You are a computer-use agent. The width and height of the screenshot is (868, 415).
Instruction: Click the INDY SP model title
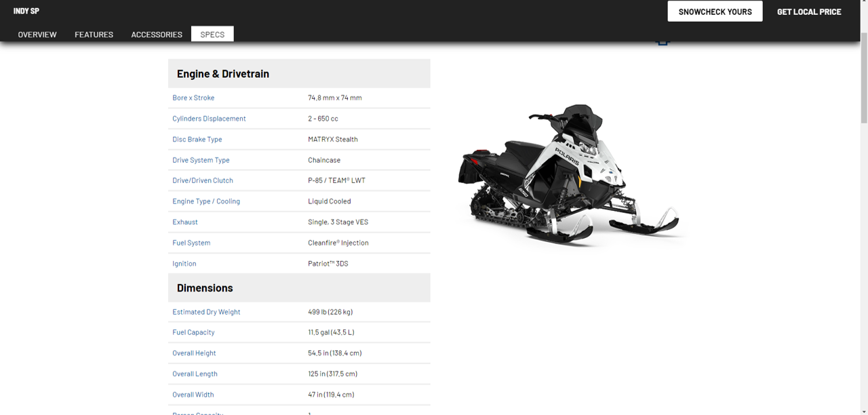26,11
